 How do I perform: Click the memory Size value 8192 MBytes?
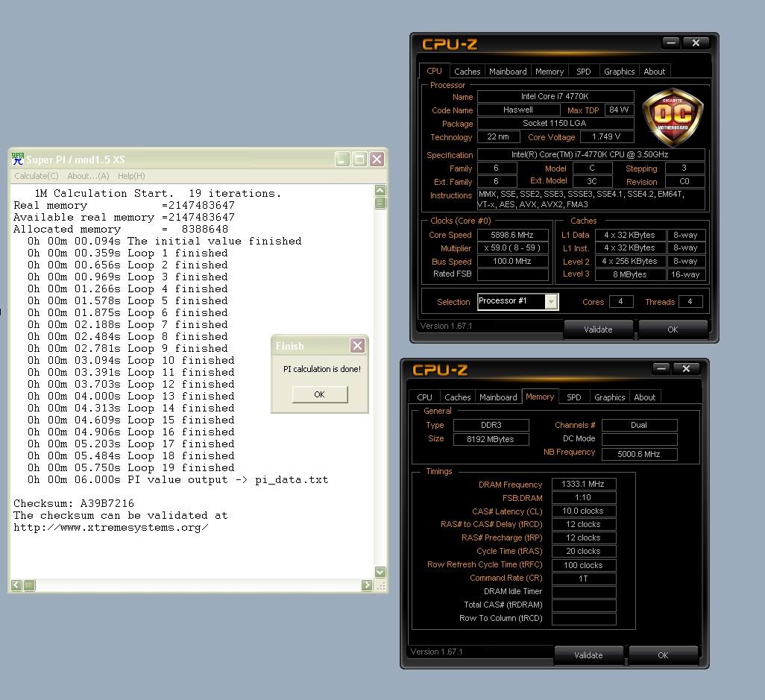point(491,439)
